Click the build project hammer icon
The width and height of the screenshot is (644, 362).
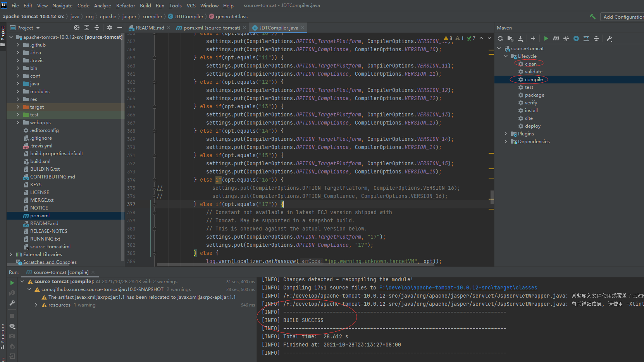592,17
